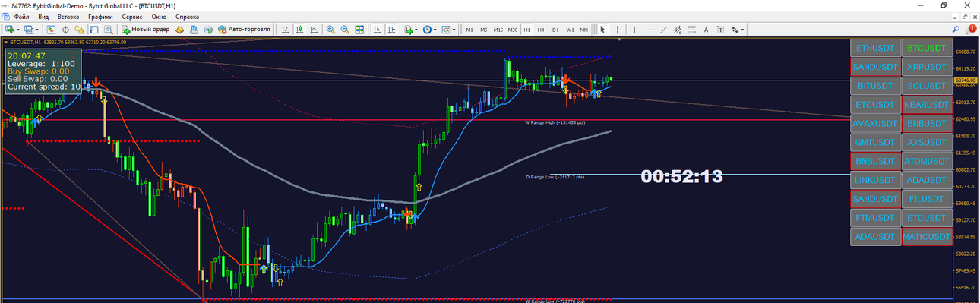Expand the chart templates dropdown
Image resolution: width=980 pixels, height=303 pixels.
(x=454, y=30)
